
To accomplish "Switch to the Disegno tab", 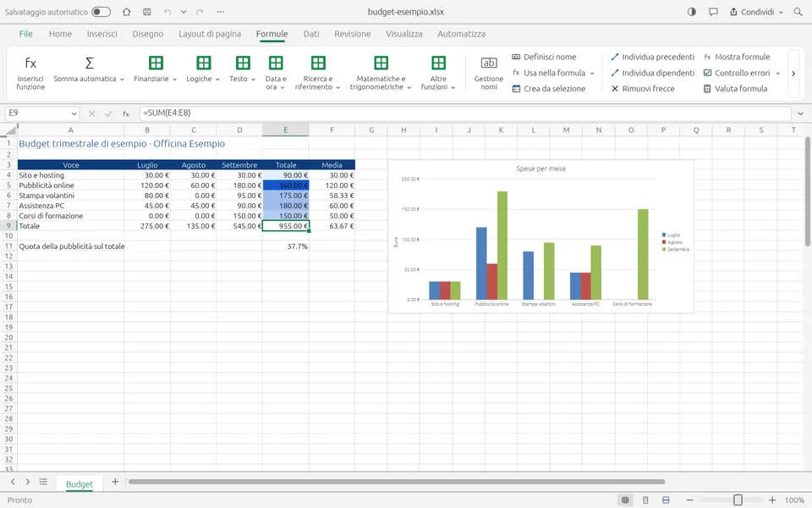I will (147, 34).
